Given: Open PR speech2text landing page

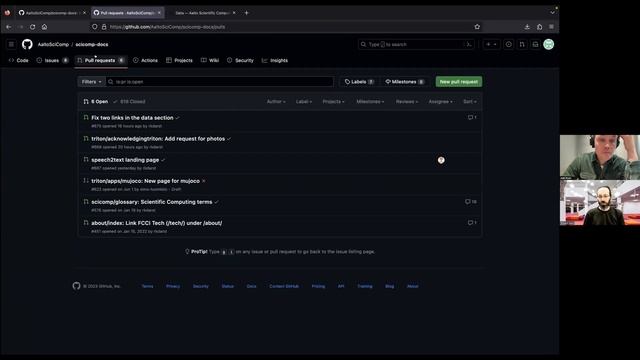Looking at the screenshot, I should point(125,160).
